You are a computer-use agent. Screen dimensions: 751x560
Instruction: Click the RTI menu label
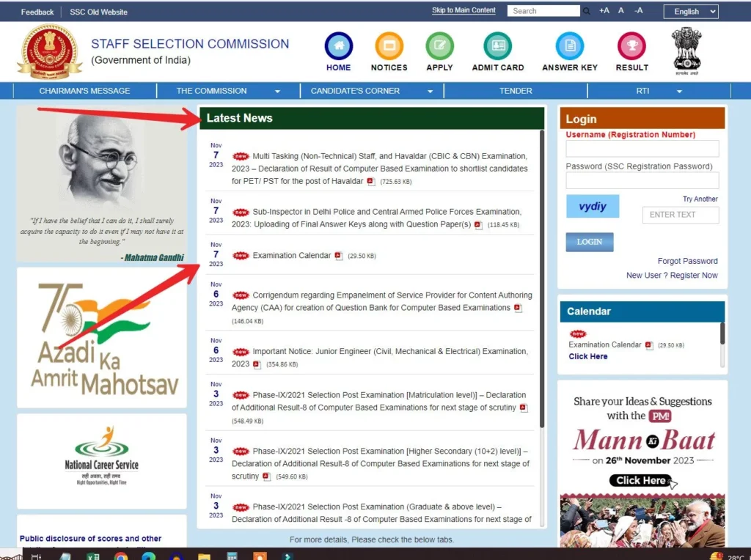coord(642,91)
